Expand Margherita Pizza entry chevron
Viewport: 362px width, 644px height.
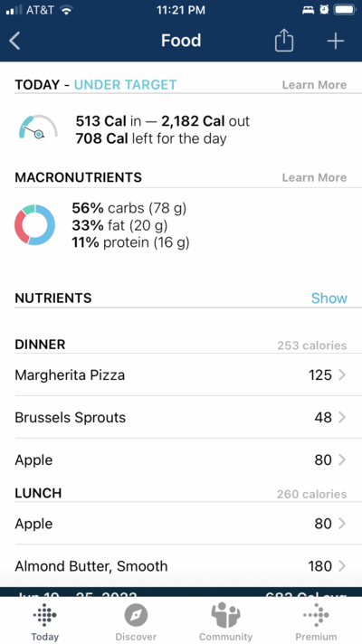(x=342, y=375)
